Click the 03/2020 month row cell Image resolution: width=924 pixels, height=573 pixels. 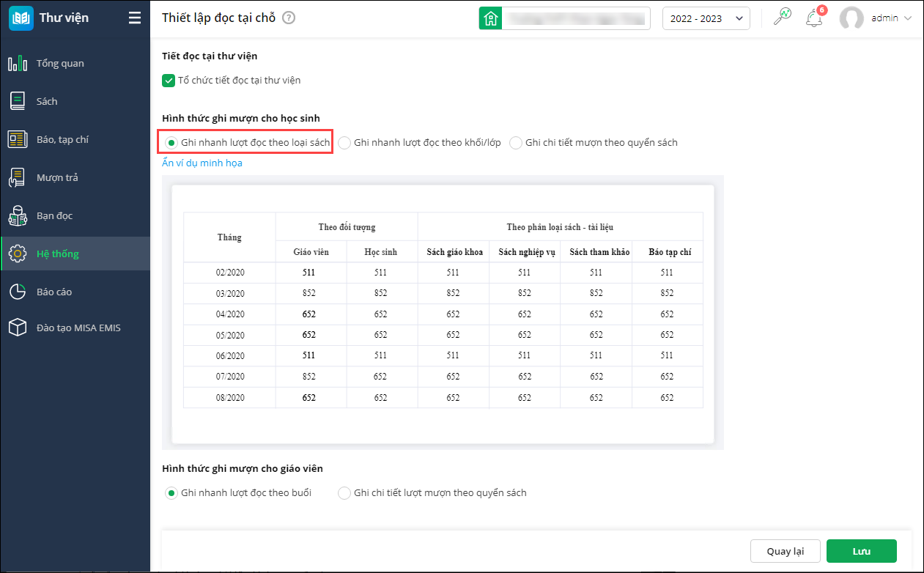229,293
